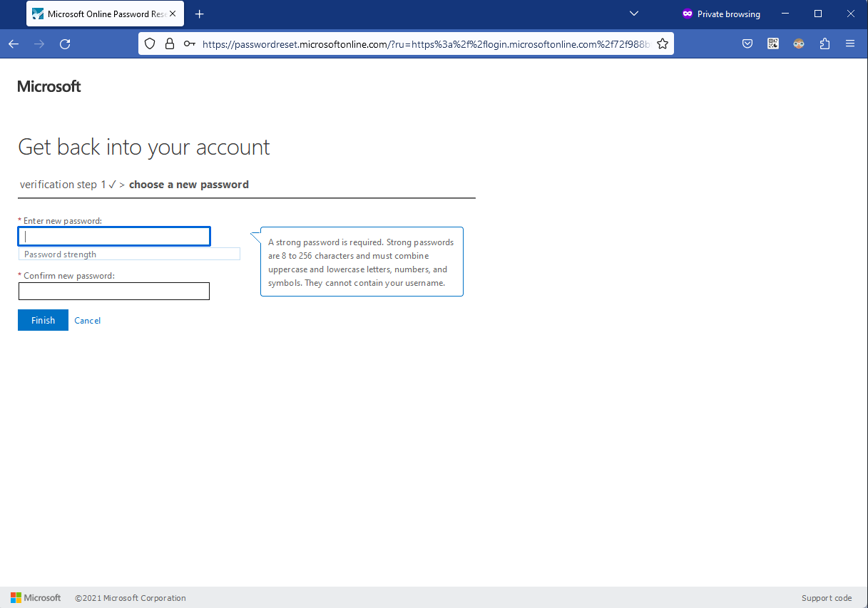Open the list all tabs dropdown
The width and height of the screenshot is (868, 608).
(633, 14)
